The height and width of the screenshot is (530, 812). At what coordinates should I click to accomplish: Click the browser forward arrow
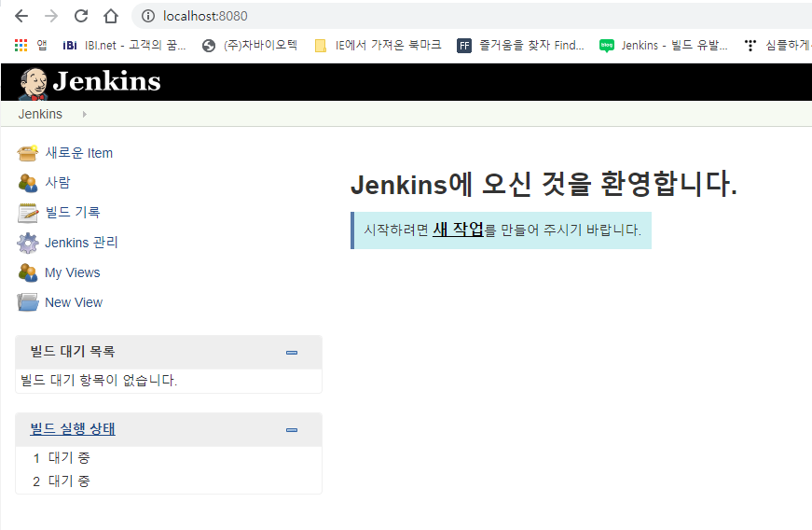point(50,16)
